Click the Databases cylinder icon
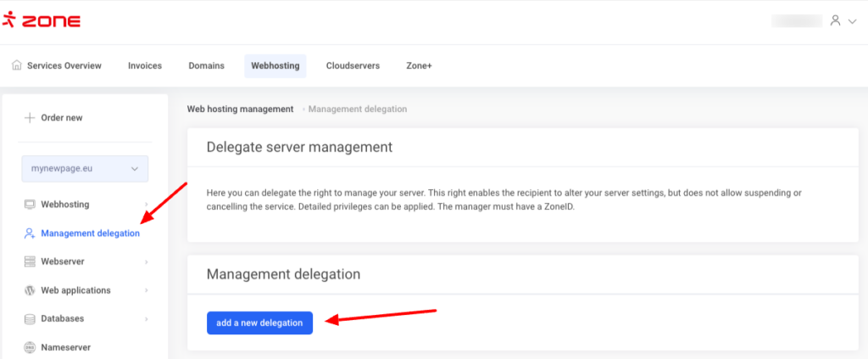Screen dimensions: 868x359 [x=30, y=319]
